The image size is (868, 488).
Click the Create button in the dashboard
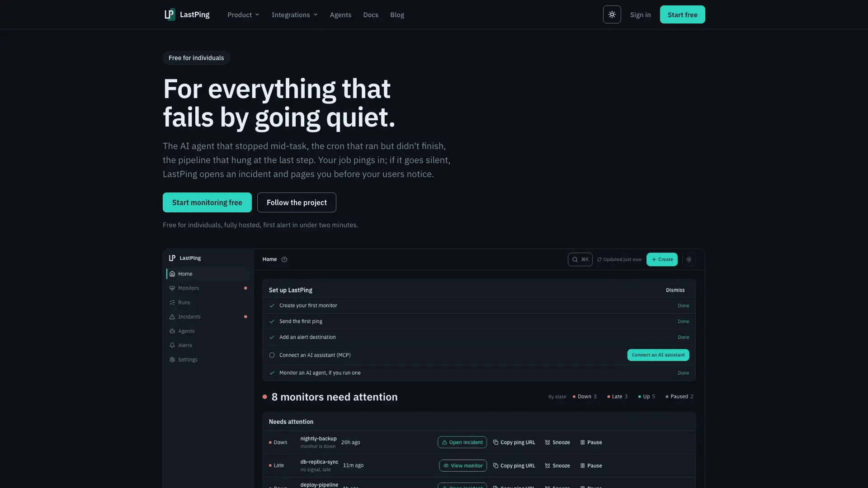point(662,259)
